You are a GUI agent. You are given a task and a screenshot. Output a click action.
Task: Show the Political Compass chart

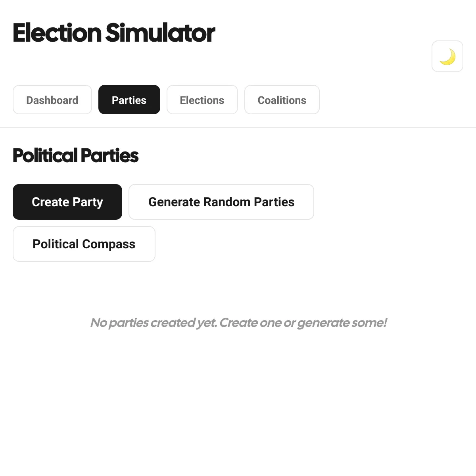tap(84, 244)
